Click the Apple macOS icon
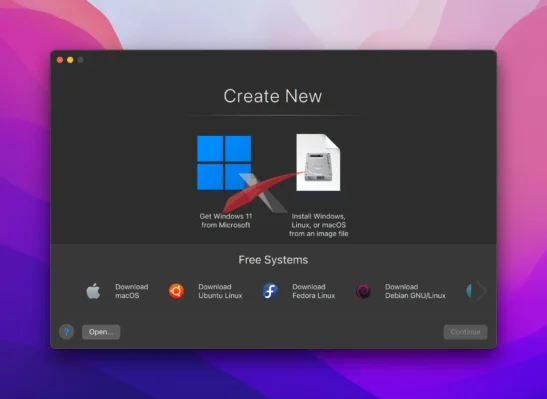This screenshot has height=399, width=547. [x=93, y=291]
